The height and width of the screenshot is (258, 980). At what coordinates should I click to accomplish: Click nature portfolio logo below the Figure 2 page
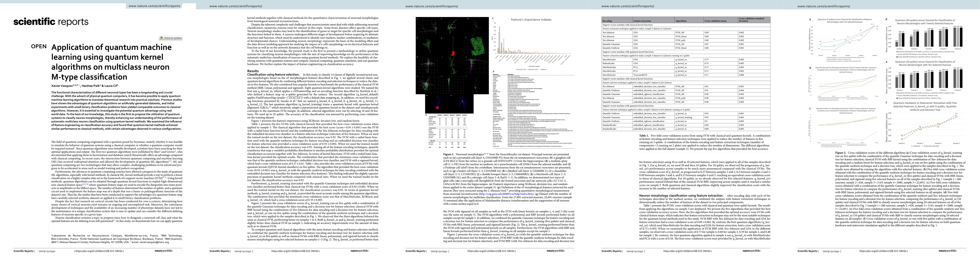tap(947, 251)
